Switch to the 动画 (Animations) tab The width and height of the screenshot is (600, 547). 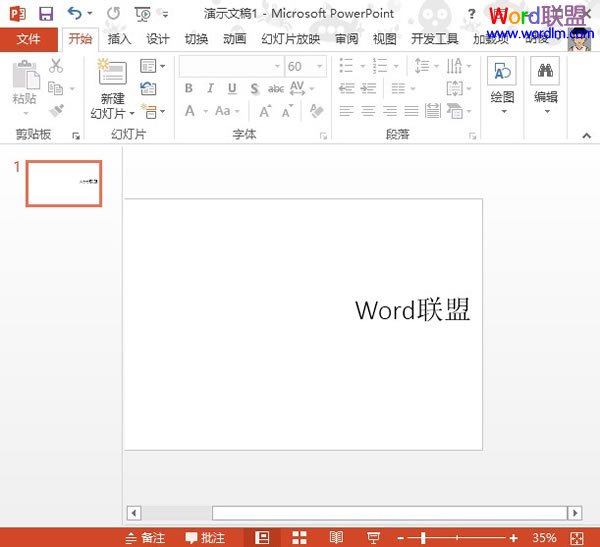pyautogui.click(x=234, y=39)
